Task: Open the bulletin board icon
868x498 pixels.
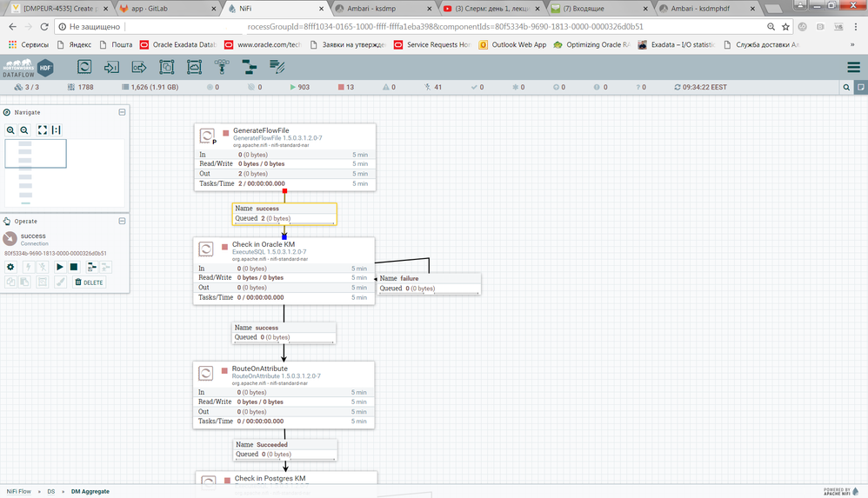Action: pos(861,87)
